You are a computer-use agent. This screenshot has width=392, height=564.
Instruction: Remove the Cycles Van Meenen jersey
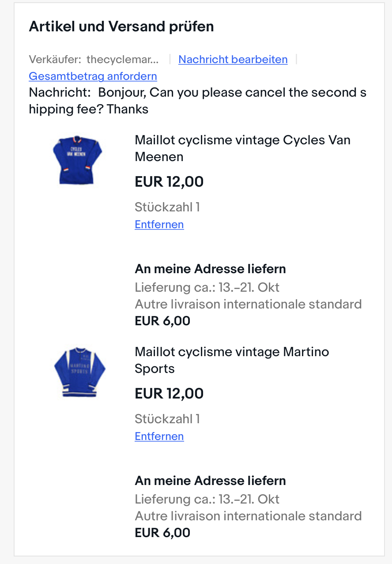coord(159,225)
